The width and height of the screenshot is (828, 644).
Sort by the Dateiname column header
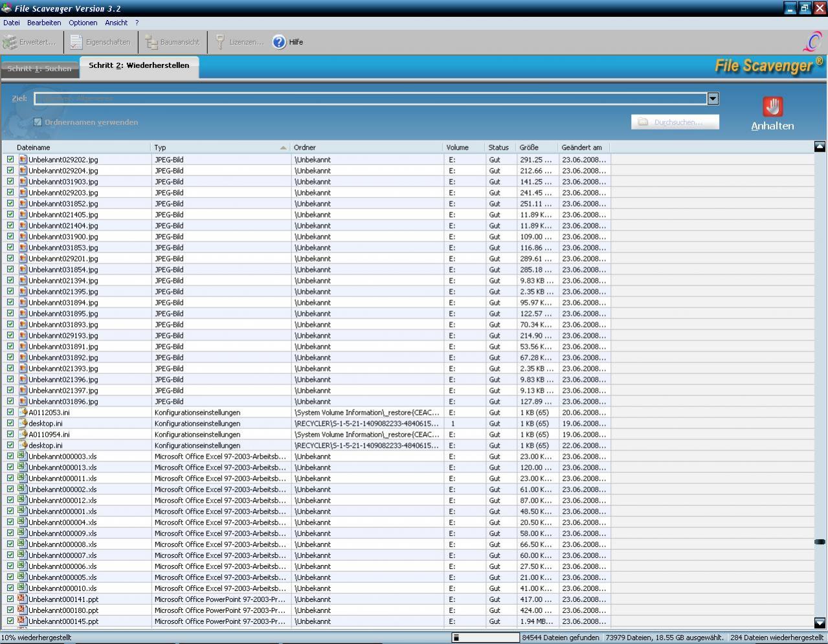click(76, 148)
